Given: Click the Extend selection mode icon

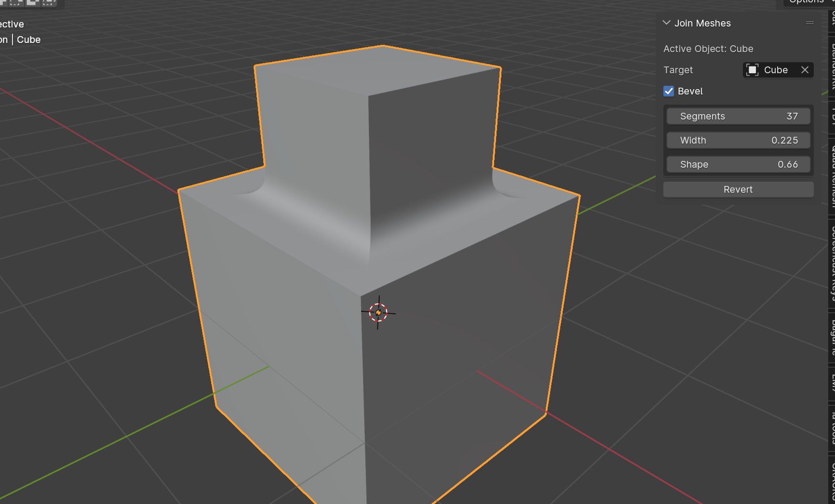Looking at the screenshot, I should point(16,3).
